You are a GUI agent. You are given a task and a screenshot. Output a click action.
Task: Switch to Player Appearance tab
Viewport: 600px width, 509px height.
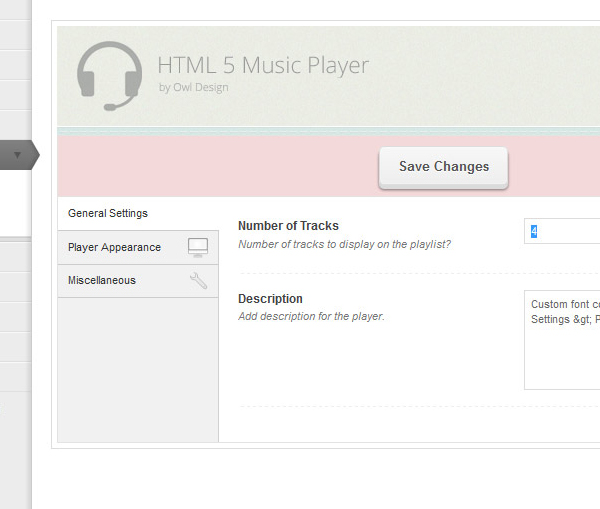pyautogui.click(x=138, y=247)
